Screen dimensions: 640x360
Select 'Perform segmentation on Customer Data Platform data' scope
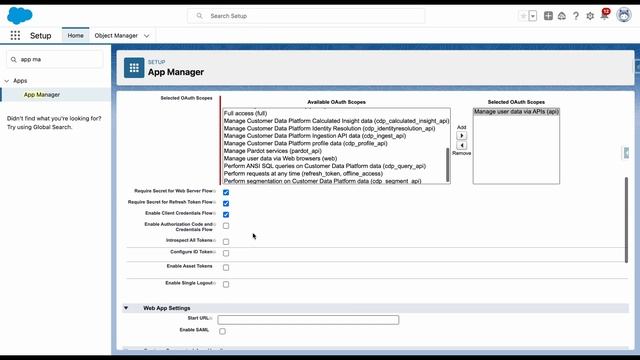322,181
